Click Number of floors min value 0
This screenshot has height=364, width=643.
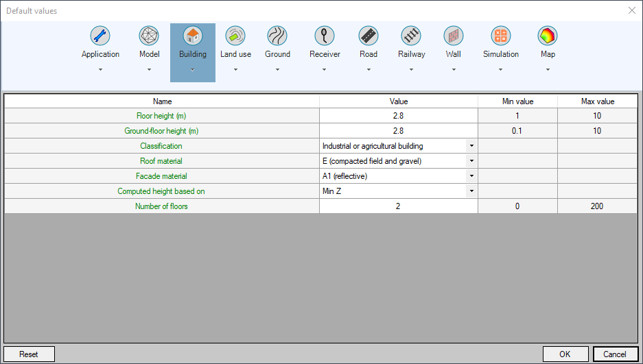(x=517, y=206)
